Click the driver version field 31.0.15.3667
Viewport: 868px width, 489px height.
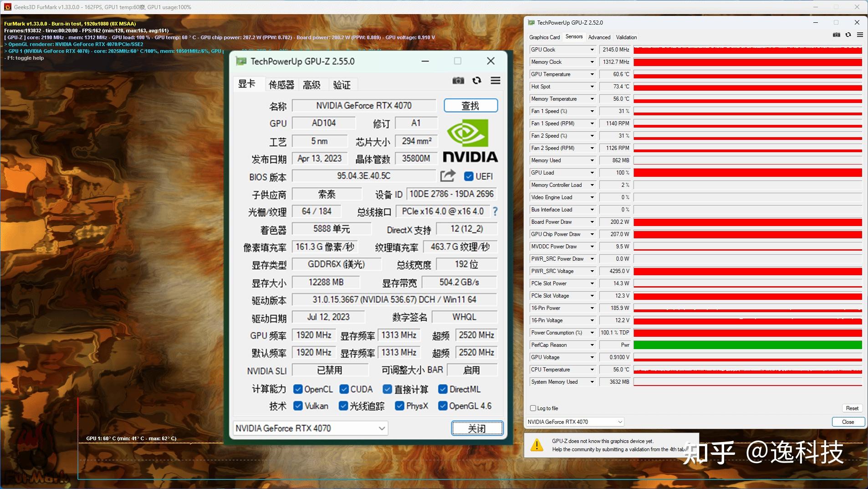coord(394,300)
